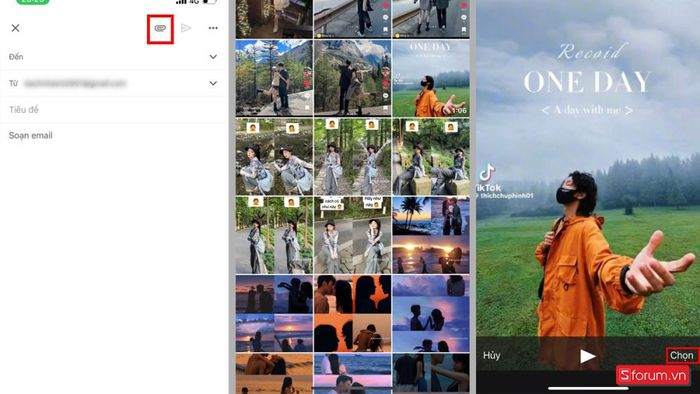Select the orange silhouette couple collage thumbnail
This screenshot has width=700, height=394.
[352, 313]
